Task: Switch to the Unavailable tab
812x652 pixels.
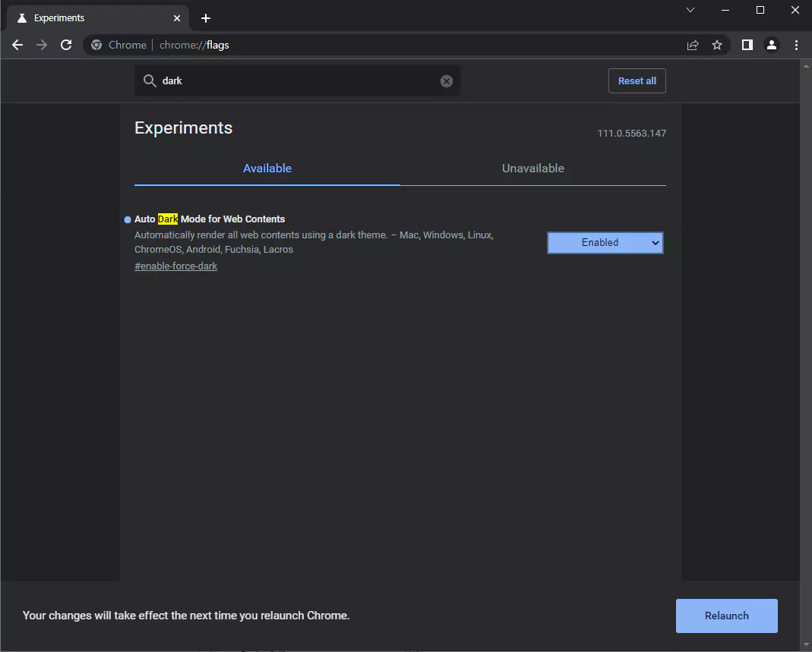Action: point(533,169)
